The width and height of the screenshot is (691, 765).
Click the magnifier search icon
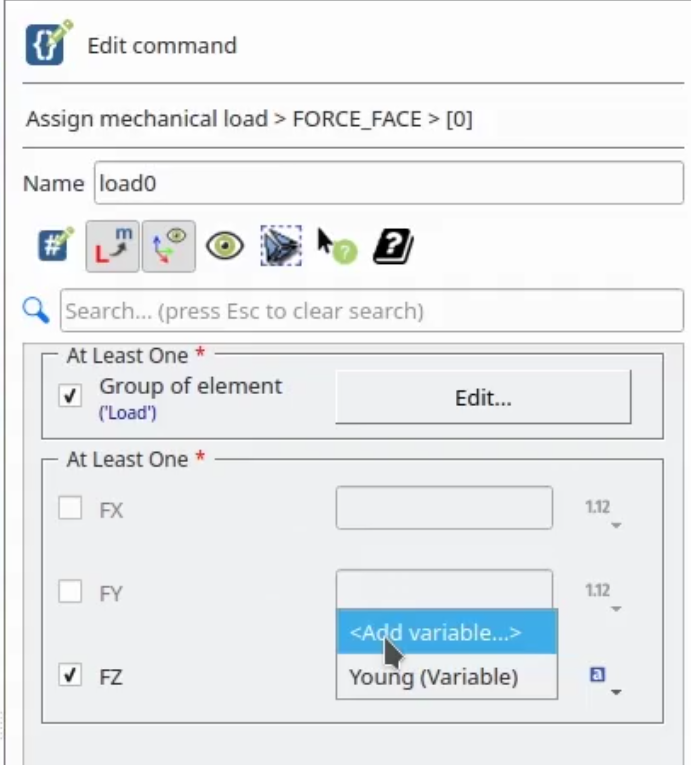[36, 310]
